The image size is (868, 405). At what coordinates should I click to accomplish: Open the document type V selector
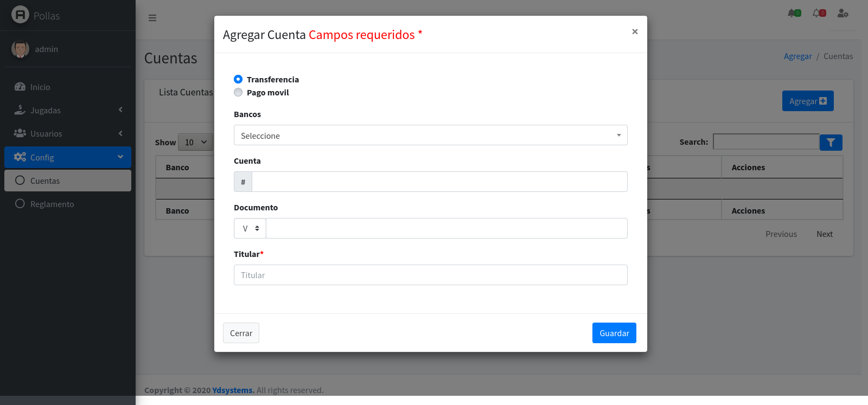pos(250,228)
